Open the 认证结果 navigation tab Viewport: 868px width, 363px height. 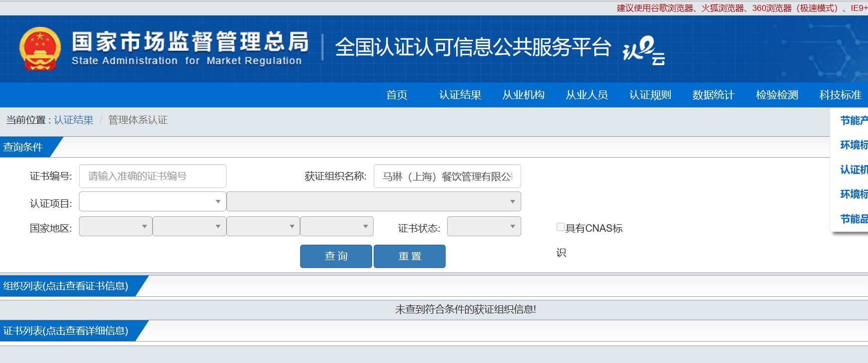coord(460,95)
